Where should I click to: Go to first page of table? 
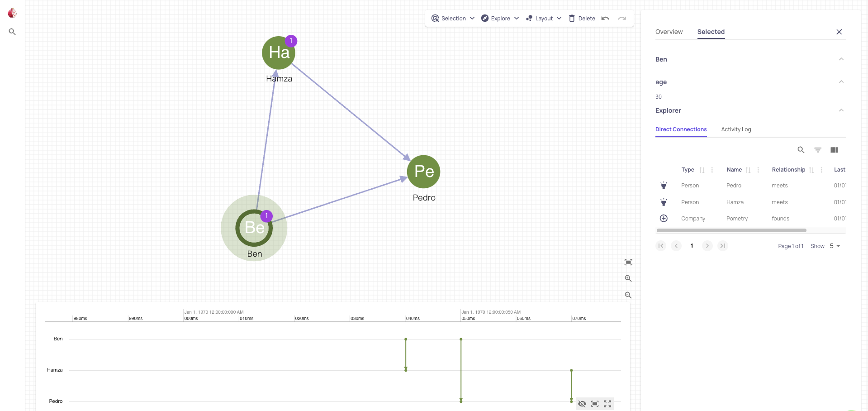click(x=661, y=246)
